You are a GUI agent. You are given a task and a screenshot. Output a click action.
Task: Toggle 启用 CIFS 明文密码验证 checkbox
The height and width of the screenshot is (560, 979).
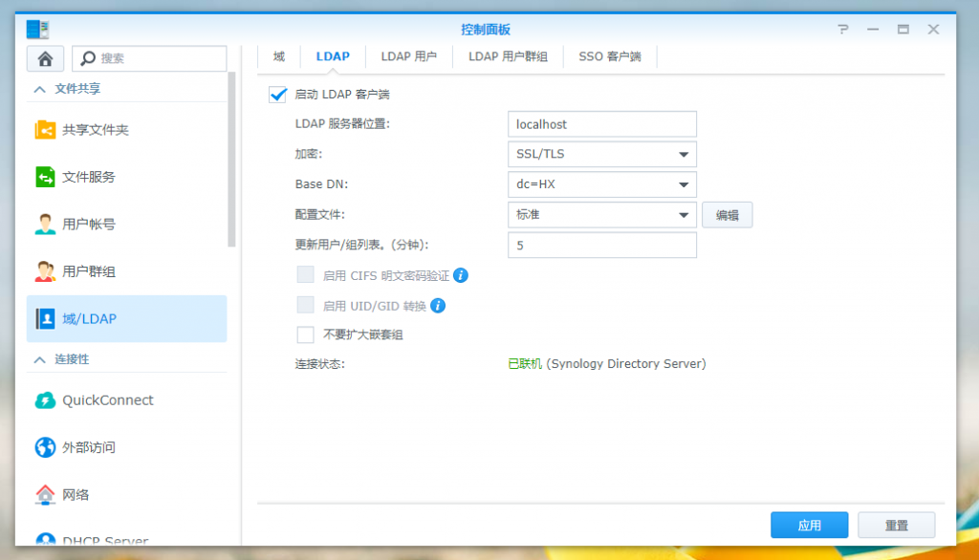coord(306,275)
